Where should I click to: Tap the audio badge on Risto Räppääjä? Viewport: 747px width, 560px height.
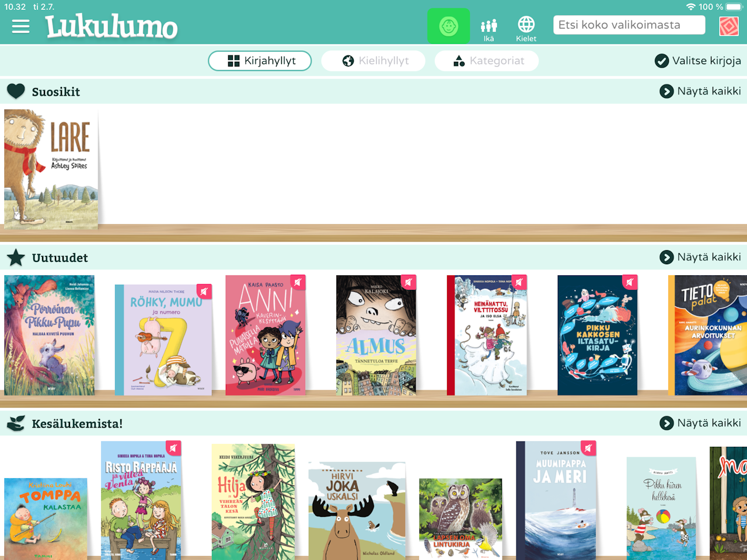(x=173, y=448)
